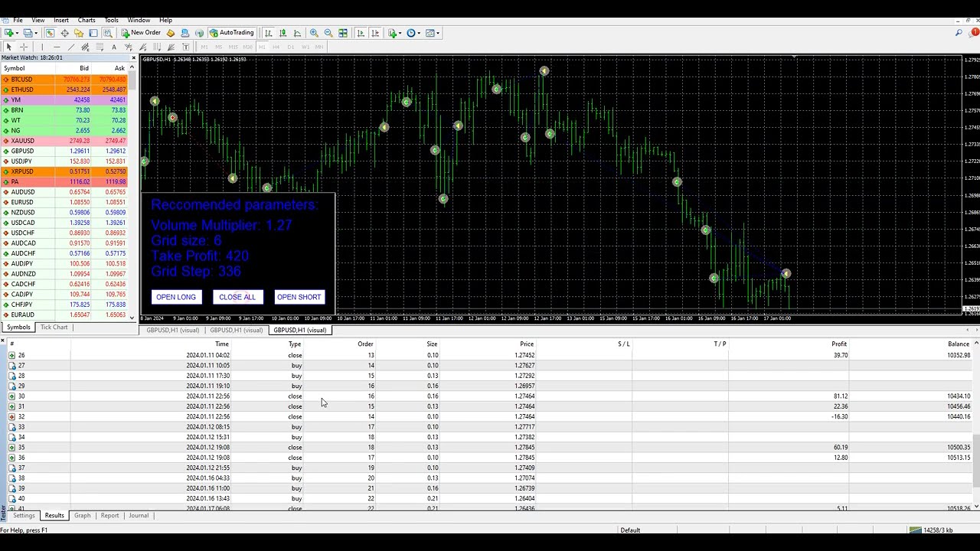The width and height of the screenshot is (980, 551).
Task: Open MetaEditor from the toolbar
Action: point(171,33)
